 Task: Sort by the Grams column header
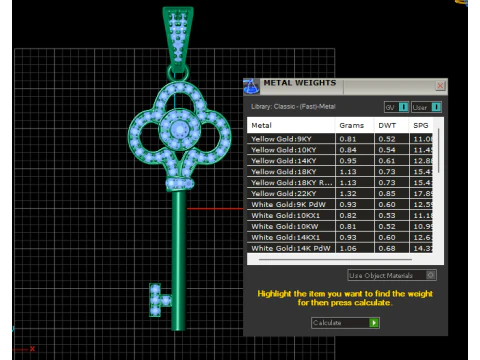click(x=355, y=125)
